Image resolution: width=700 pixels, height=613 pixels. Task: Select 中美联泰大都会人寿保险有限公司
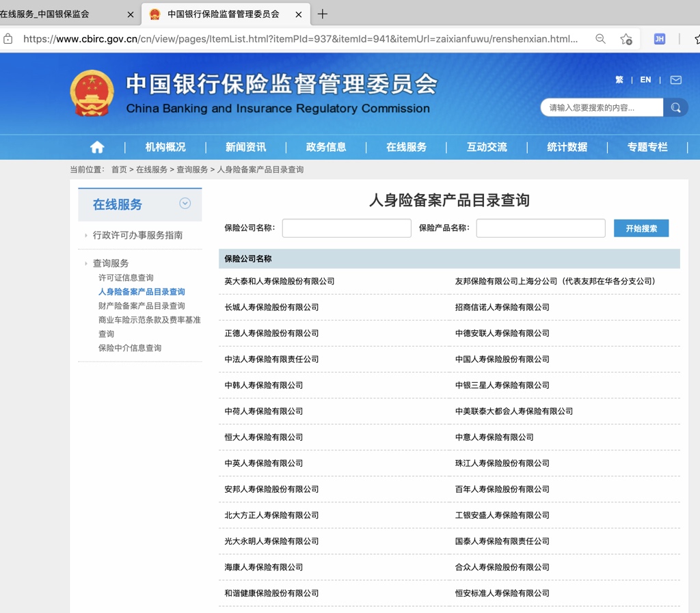point(514,411)
